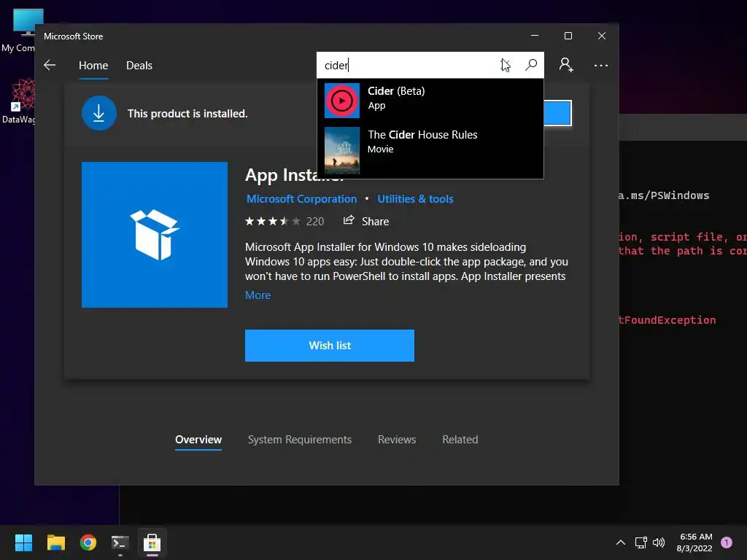Open the three-dot See more menu
The image size is (747, 560).
[x=601, y=65]
